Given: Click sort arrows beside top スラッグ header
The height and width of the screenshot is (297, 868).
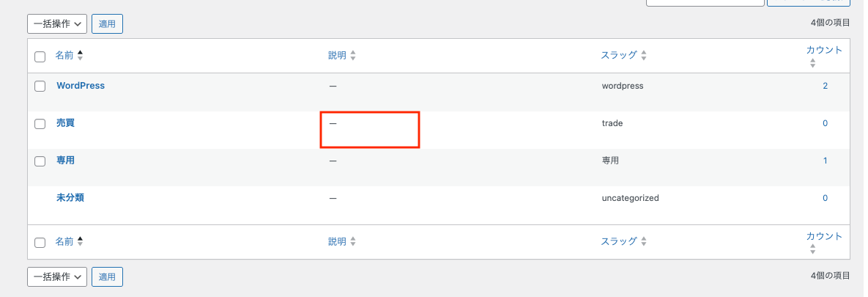Looking at the screenshot, I should (644, 56).
